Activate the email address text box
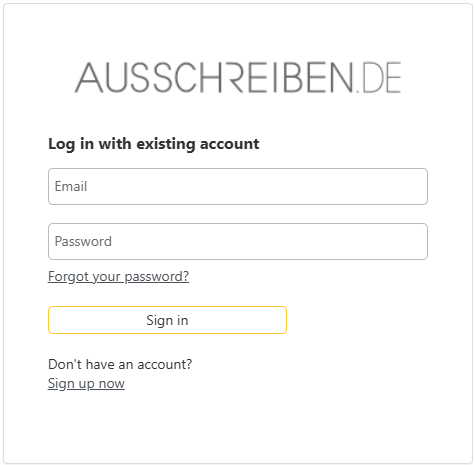Viewport: 474px width, 465px height. [238, 186]
